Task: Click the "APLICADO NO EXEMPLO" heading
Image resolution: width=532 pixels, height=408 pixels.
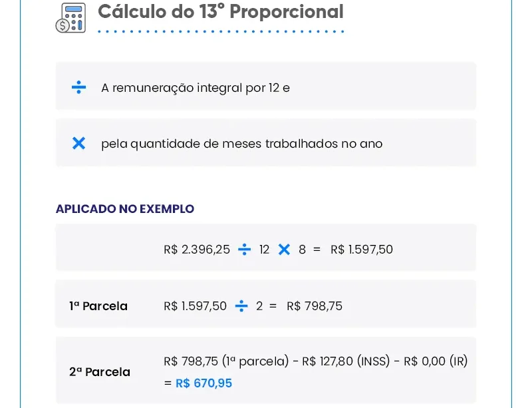Action: [x=125, y=208]
